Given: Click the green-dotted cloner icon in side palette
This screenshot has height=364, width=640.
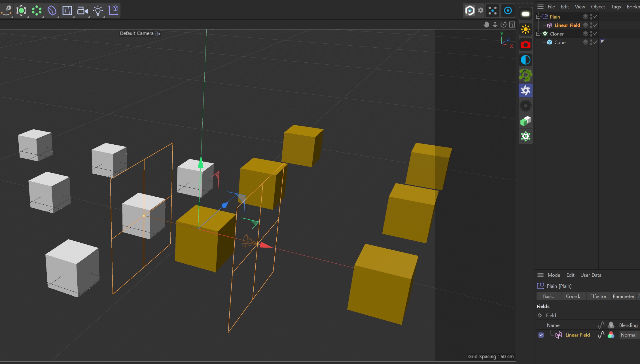Looking at the screenshot, I should 525,136.
